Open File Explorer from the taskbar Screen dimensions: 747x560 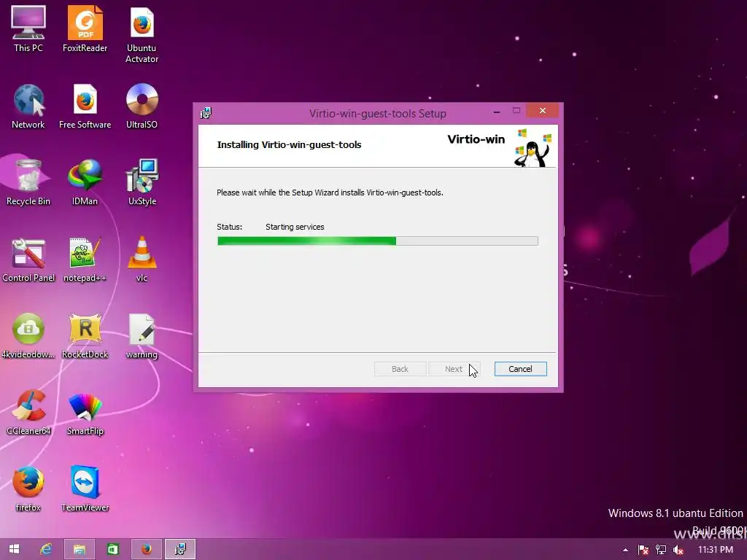80,549
